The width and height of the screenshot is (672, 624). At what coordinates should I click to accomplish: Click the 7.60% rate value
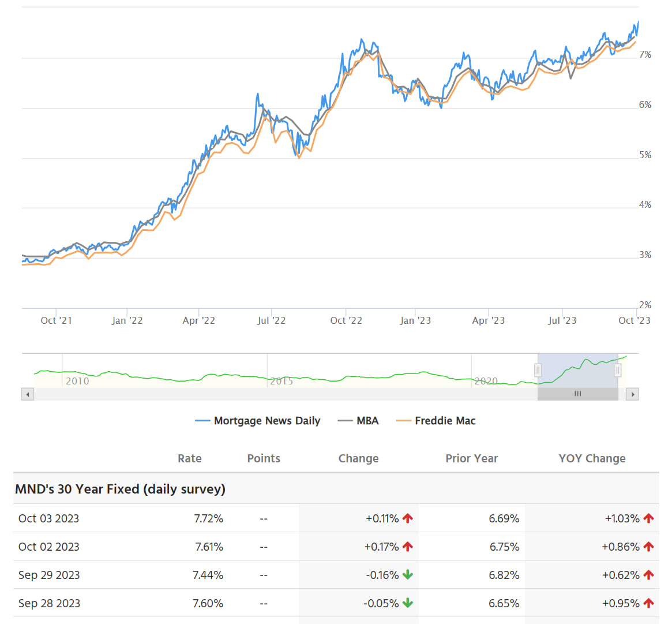(208, 603)
